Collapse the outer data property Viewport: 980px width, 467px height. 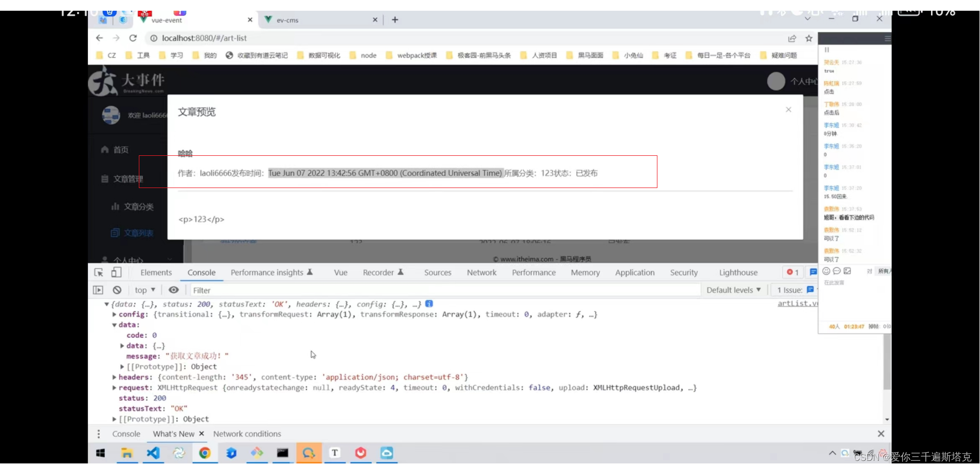114,325
